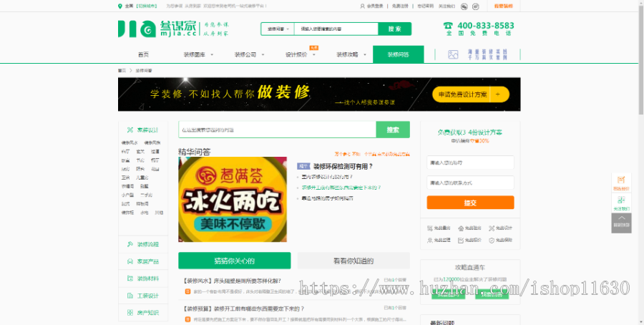Open question 装修环保检测可有用？
Screen dimensions: 644x325
[343, 166]
